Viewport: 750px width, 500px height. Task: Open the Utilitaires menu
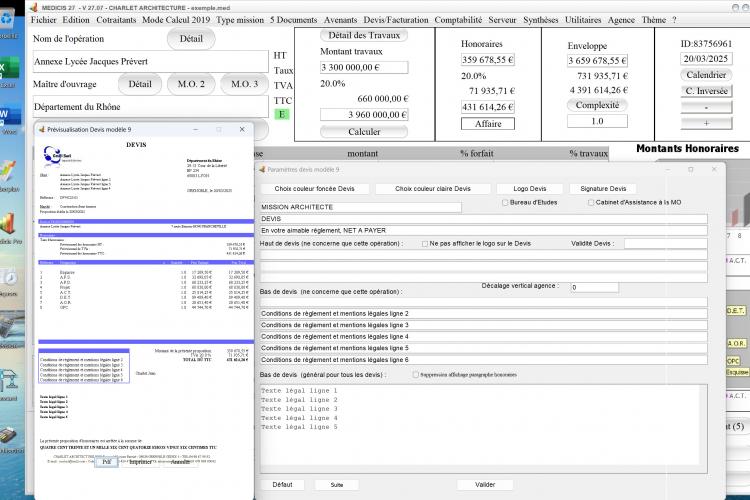pyautogui.click(x=583, y=20)
